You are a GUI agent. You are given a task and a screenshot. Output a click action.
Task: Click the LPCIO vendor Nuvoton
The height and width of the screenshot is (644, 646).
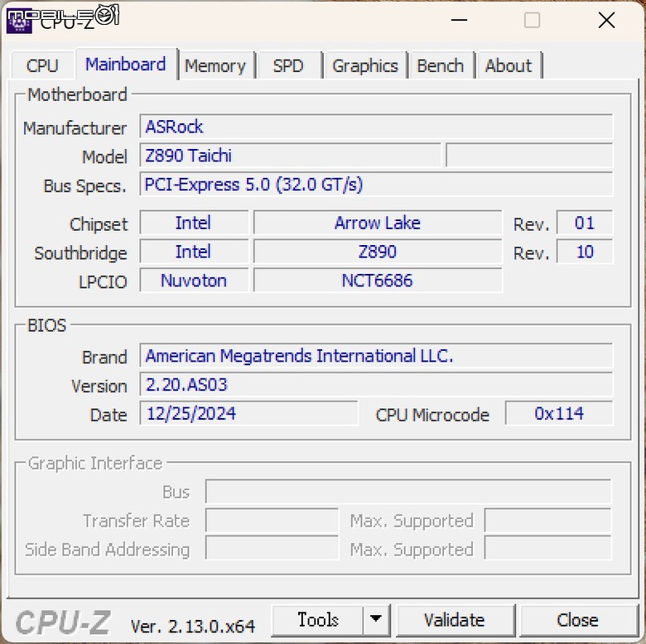coord(194,281)
